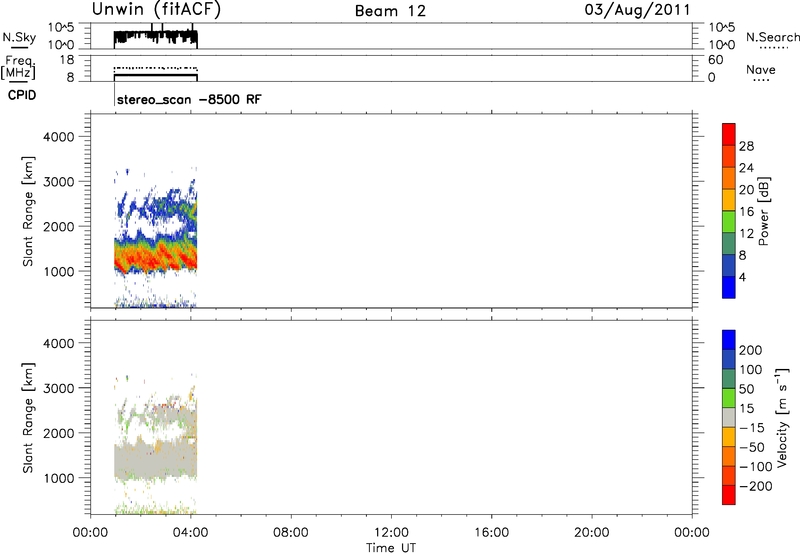Click the 'Velocity [m s⁻¹]' colorbar label

coord(783,417)
